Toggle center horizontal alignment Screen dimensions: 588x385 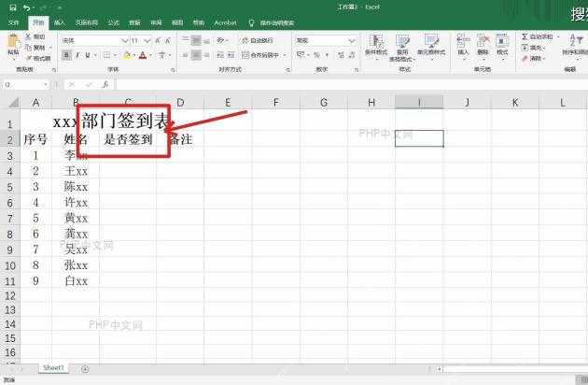[x=196, y=55]
